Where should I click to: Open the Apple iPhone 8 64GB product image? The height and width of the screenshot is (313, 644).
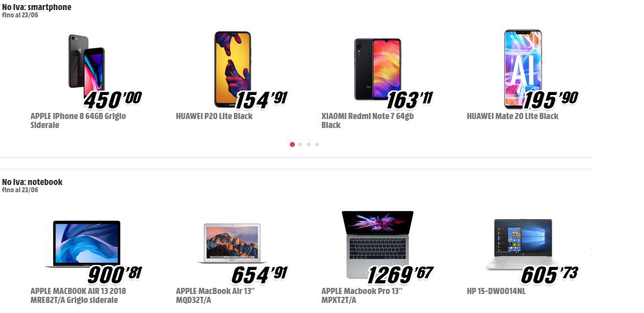pos(87,65)
